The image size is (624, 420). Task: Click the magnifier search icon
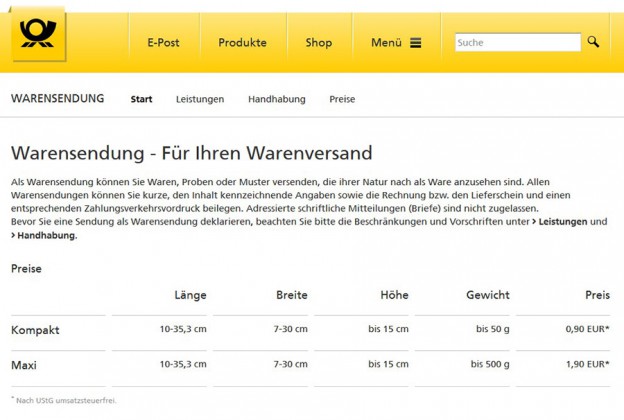(593, 41)
